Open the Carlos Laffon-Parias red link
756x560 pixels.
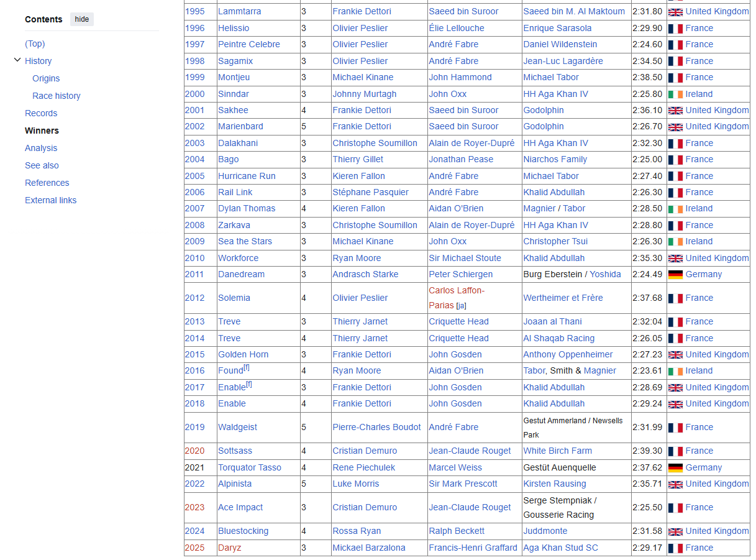(x=457, y=298)
